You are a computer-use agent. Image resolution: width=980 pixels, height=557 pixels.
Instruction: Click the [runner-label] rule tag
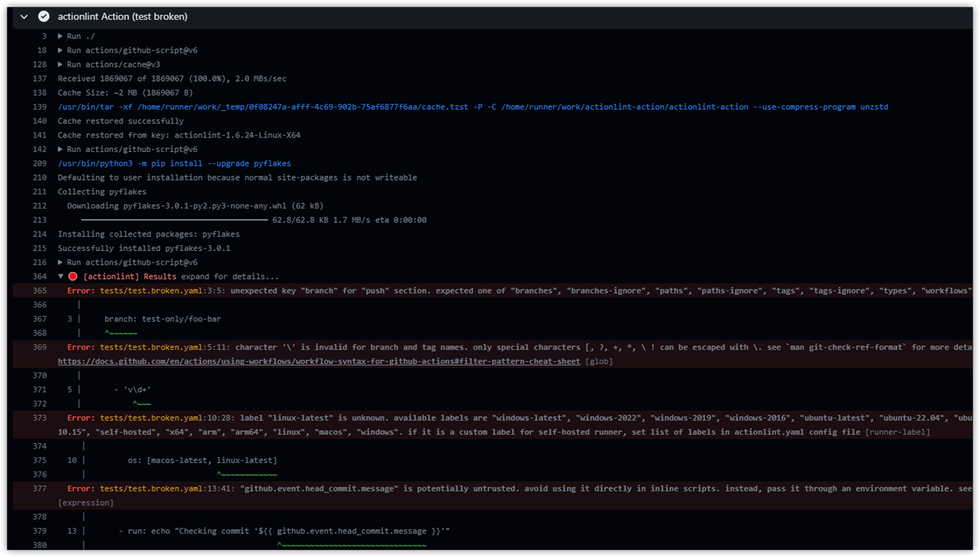point(897,432)
